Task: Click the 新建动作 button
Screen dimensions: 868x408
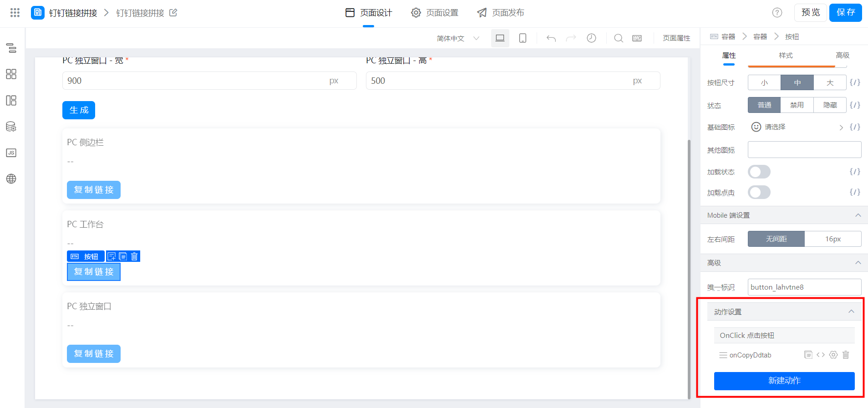Action: [x=784, y=381]
